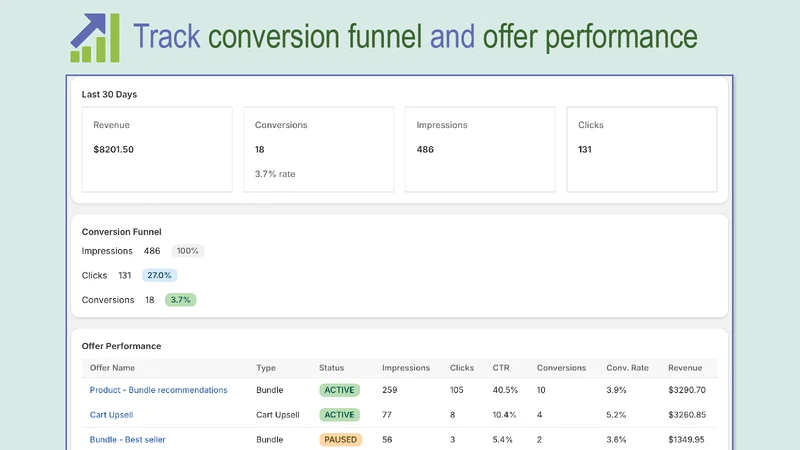Viewport: 800px width, 450px height.
Task: Click the 10.4% CTR cell
Action: tap(504, 415)
